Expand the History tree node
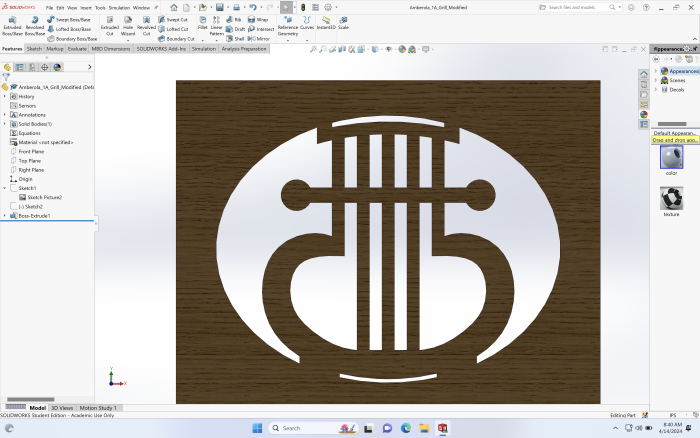The width and height of the screenshot is (700, 438). [x=4, y=96]
